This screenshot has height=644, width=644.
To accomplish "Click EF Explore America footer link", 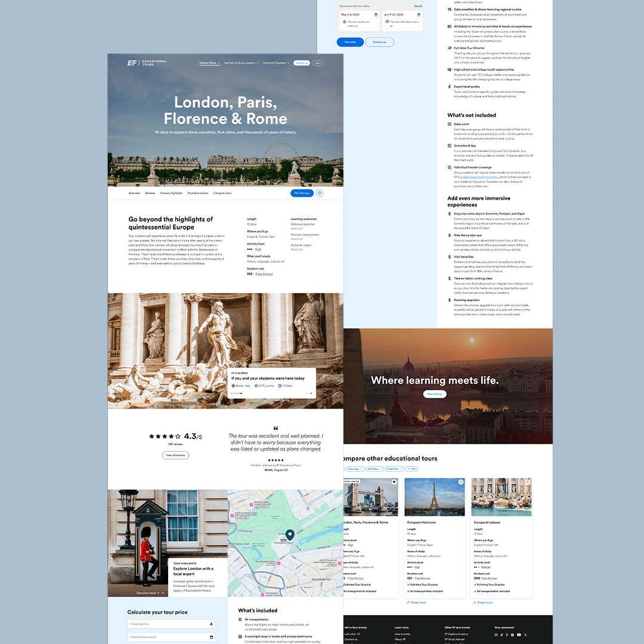I will pos(456,634).
